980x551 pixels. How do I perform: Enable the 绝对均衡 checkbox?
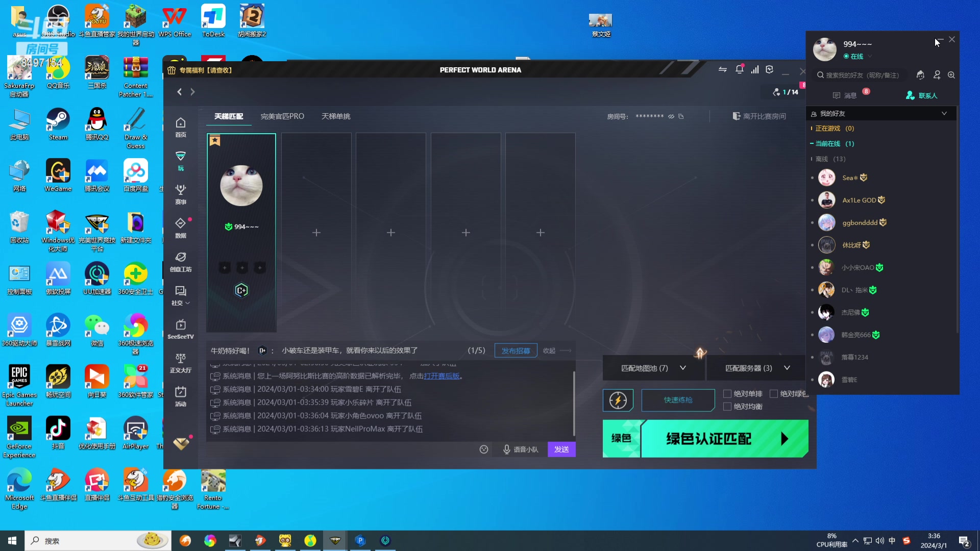pos(727,407)
